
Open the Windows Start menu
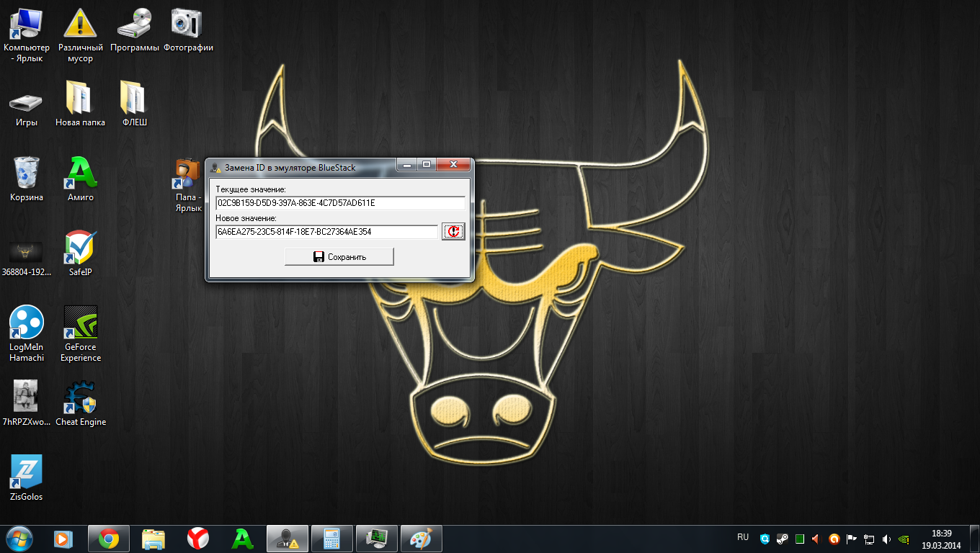click(x=19, y=538)
